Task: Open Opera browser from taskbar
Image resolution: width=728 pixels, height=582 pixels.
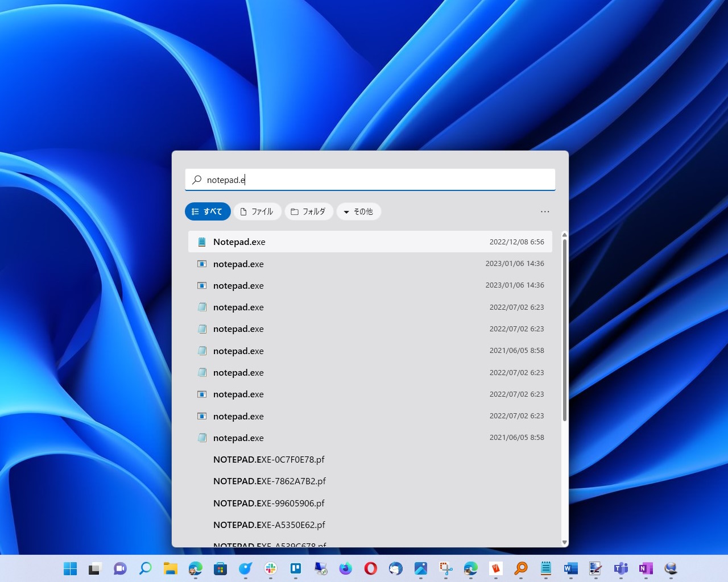Action: (371, 568)
